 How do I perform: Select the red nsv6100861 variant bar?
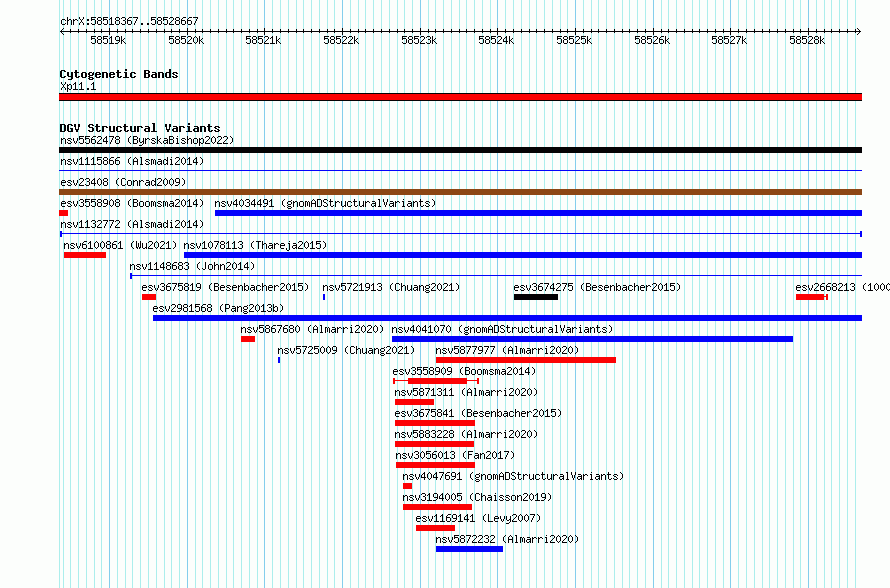point(85,255)
